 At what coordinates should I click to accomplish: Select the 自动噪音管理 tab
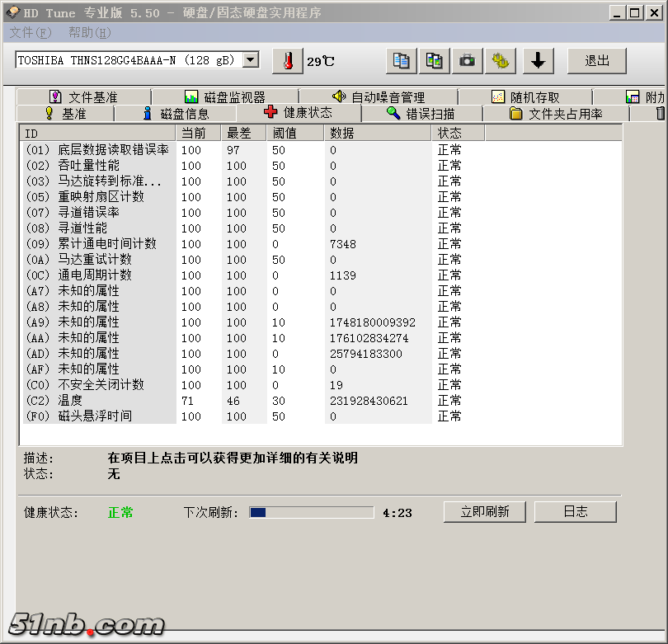379,97
